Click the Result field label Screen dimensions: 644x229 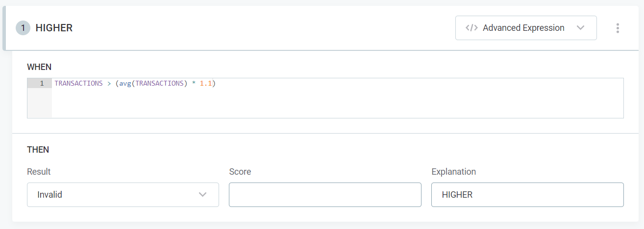click(x=39, y=172)
